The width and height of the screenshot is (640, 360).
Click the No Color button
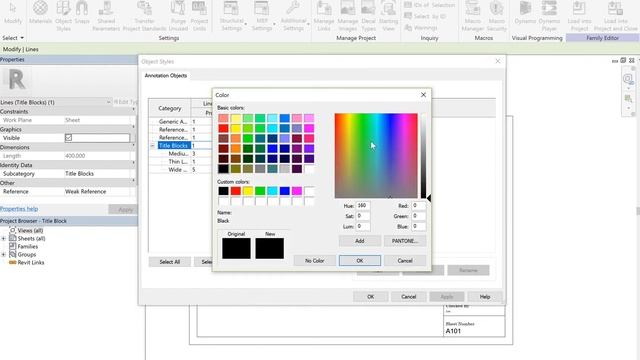pyautogui.click(x=314, y=260)
